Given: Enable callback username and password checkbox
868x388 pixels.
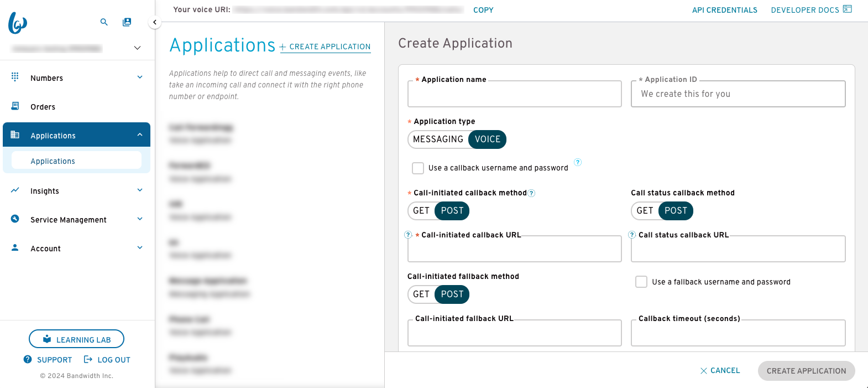Looking at the screenshot, I should [418, 168].
